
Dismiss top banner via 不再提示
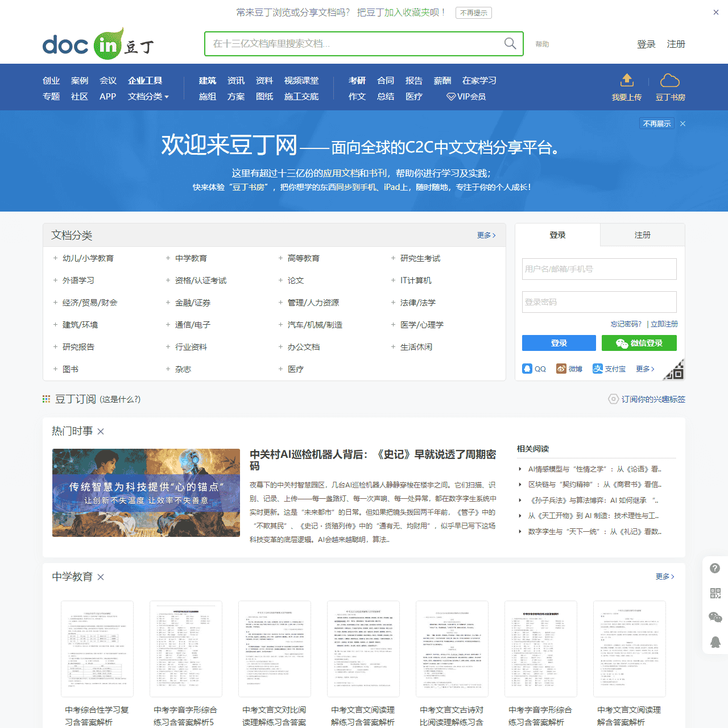click(x=473, y=13)
